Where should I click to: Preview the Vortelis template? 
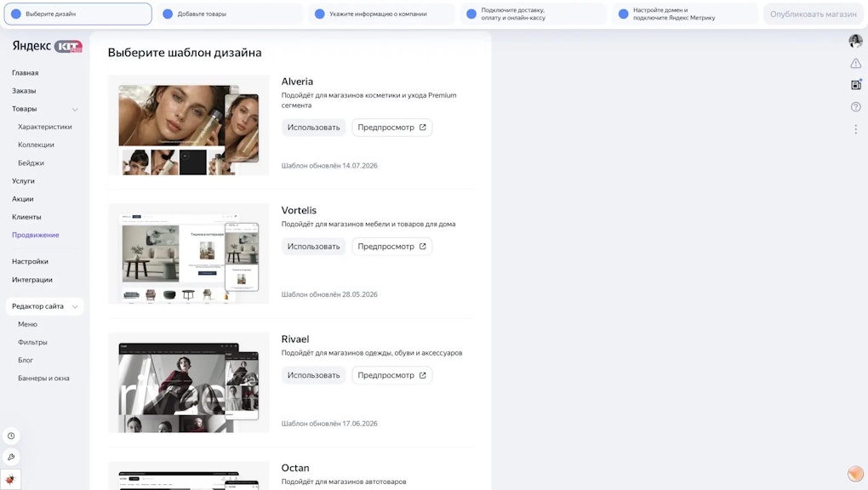392,247
